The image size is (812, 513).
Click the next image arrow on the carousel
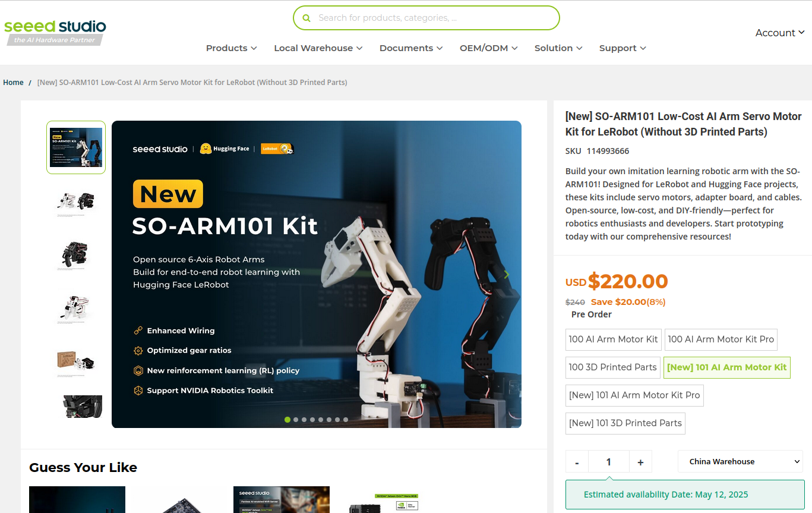tap(506, 275)
